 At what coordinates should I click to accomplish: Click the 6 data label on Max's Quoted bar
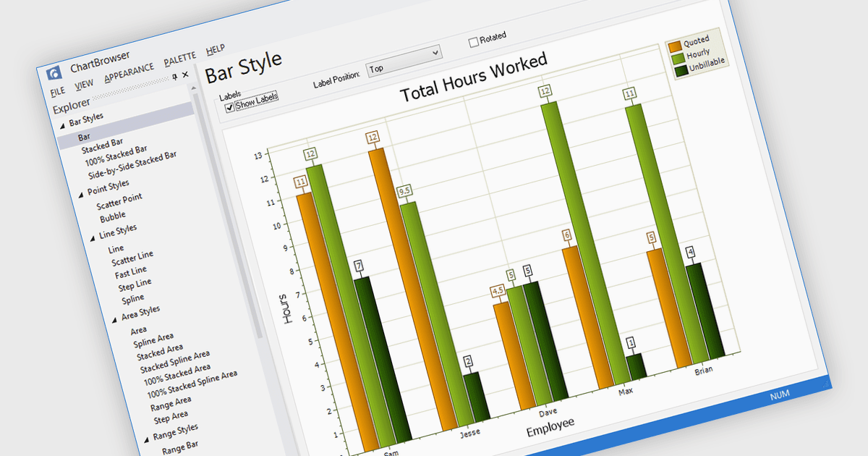tap(567, 235)
